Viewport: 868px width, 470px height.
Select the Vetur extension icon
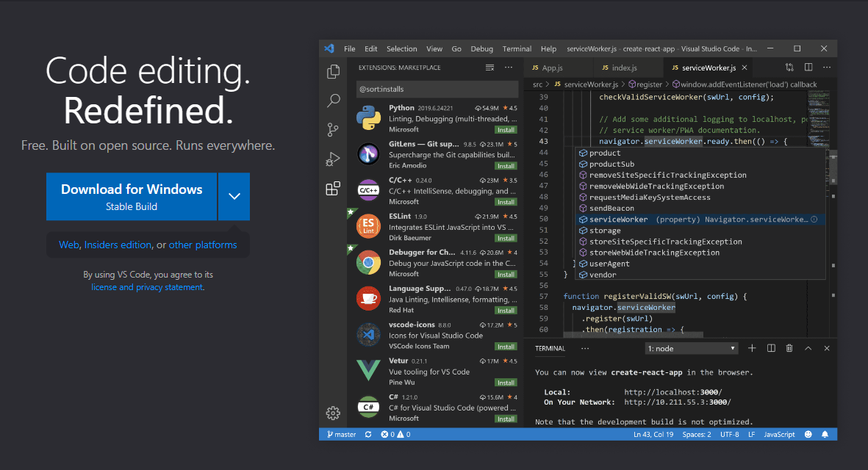tap(369, 371)
